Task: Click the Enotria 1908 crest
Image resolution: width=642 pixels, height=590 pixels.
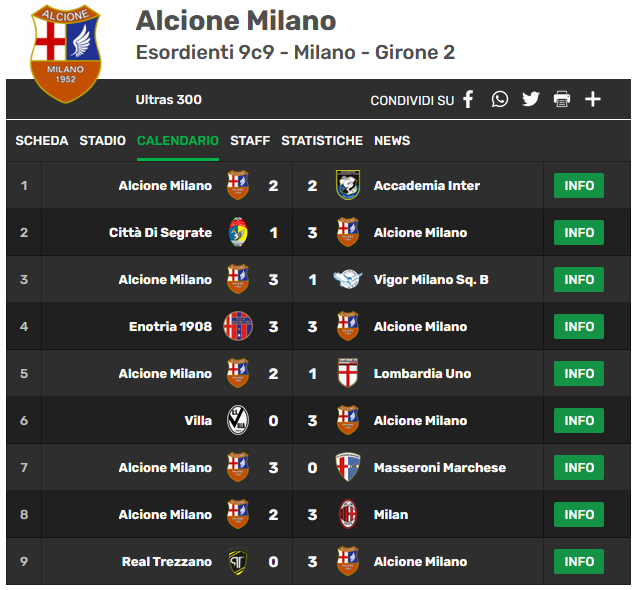Action: tap(238, 327)
